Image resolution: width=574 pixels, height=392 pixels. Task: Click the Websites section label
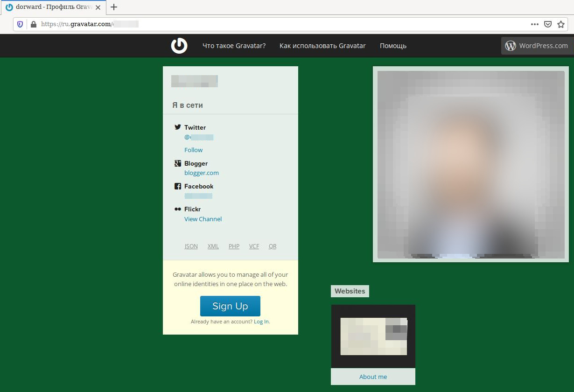click(350, 291)
